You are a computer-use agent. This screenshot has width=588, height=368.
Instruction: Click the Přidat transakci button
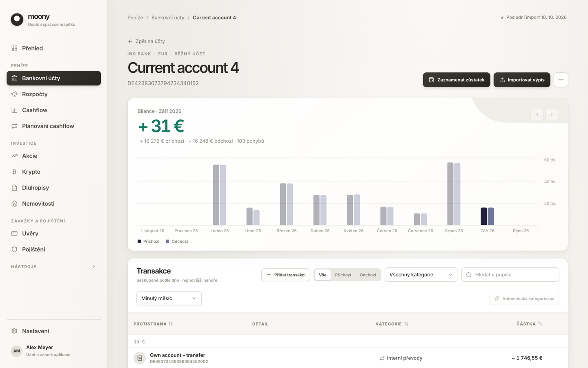click(x=286, y=275)
